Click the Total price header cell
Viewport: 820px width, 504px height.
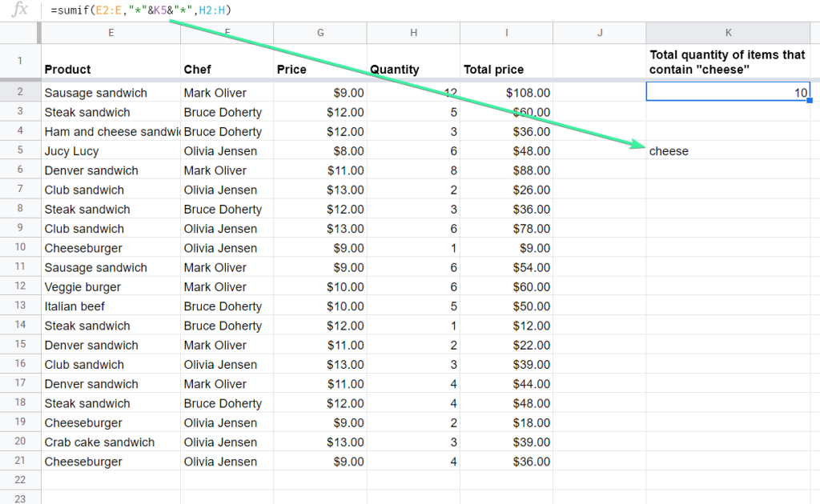[506, 61]
